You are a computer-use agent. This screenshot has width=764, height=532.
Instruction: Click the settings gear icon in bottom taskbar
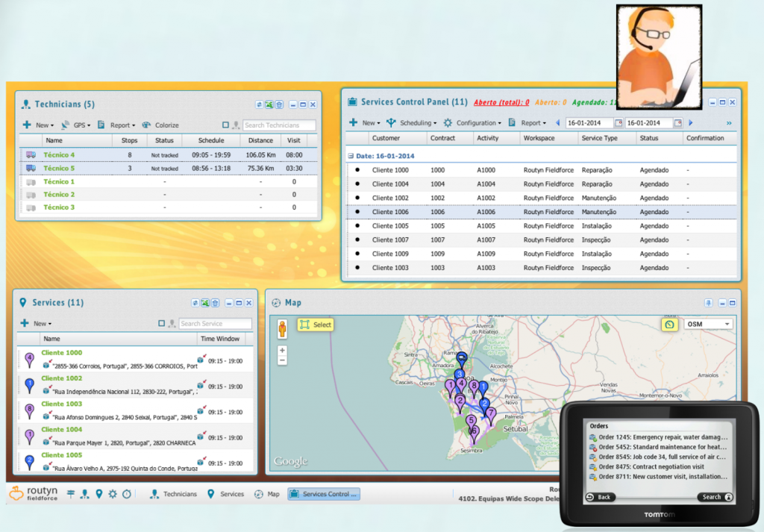pos(113,494)
